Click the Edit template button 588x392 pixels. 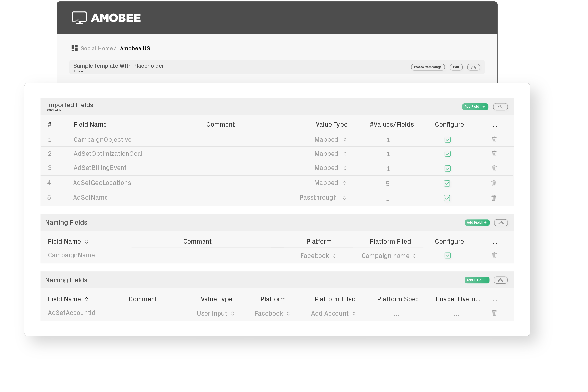(x=456, y=67)
